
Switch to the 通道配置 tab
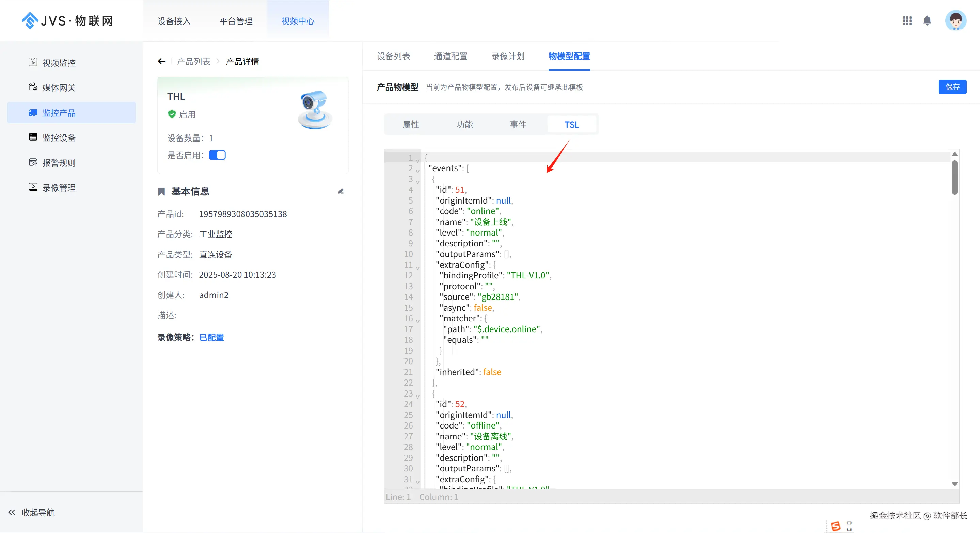(x=451, y=56)
